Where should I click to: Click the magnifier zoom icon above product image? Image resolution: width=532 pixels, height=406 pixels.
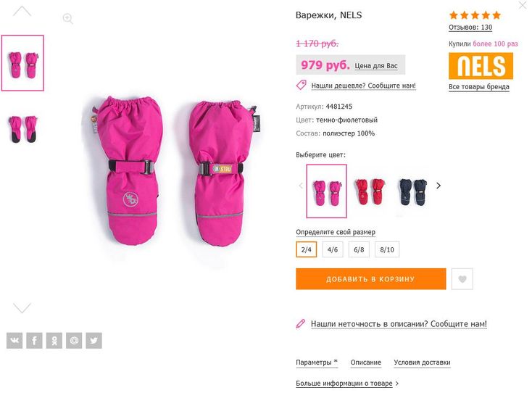tap(68, 19)
